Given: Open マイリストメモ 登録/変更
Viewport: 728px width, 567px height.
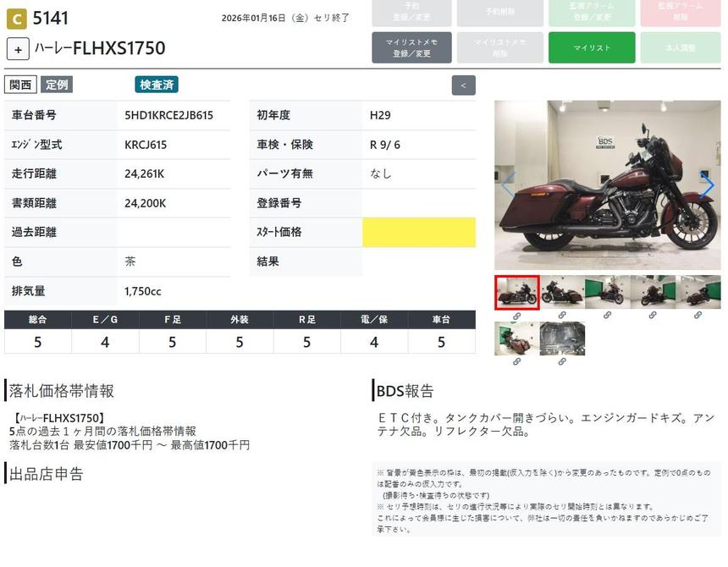Looking at the screenshot, I should click(x=411, y=47).
